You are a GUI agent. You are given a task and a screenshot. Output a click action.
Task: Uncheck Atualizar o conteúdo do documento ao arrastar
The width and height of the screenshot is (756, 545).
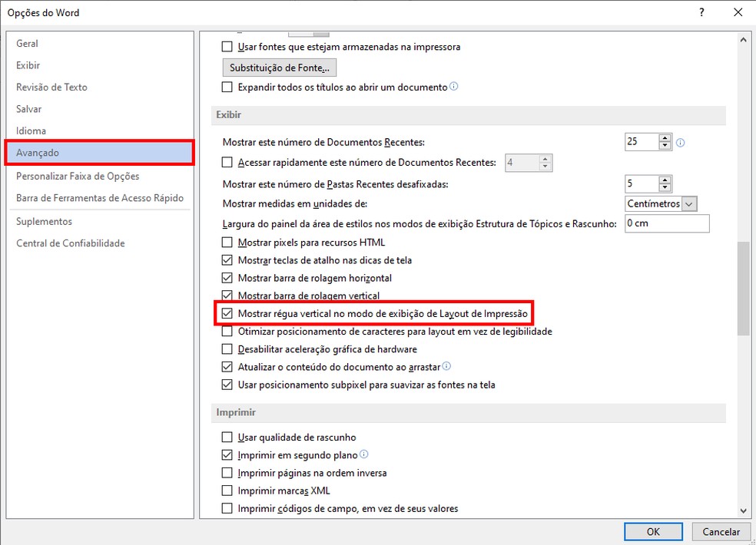pyautogui.click(x=227, y=367)
